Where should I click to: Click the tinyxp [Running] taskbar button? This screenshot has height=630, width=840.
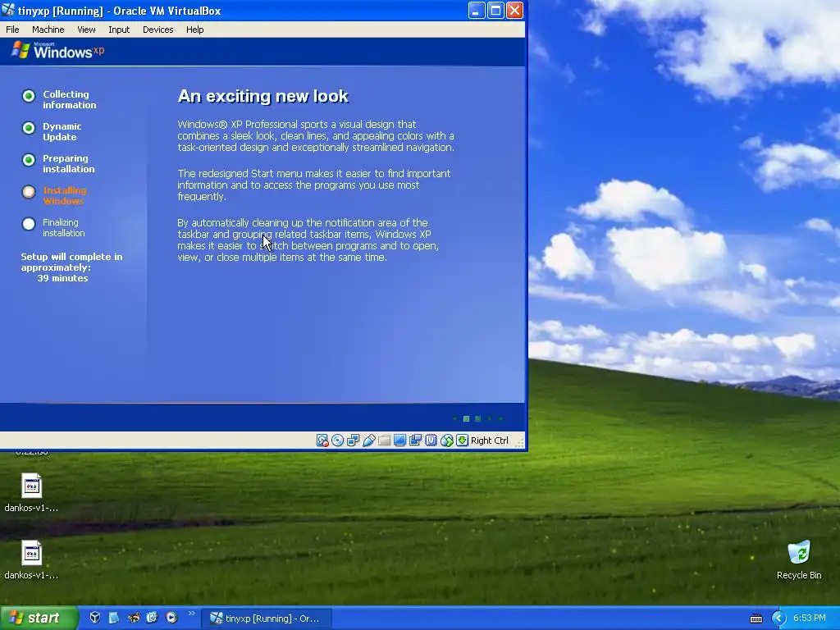267,619
